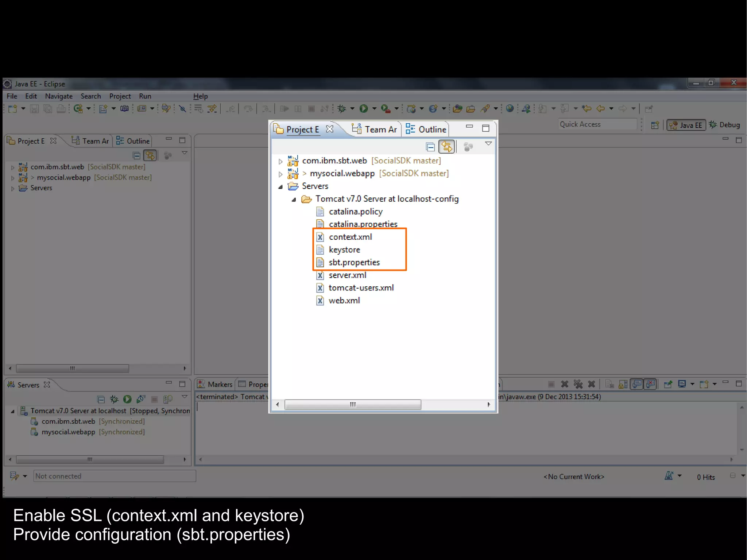Select server.xml in the enlarged tree
The height and width of the screenshot is (560, 747).
click(347, 275)
